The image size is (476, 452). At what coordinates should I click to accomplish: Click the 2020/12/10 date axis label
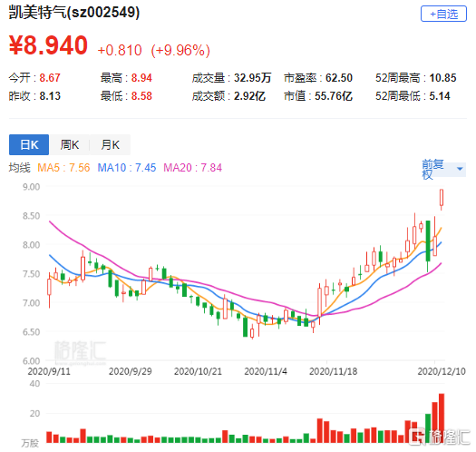[x=442, y=371]
